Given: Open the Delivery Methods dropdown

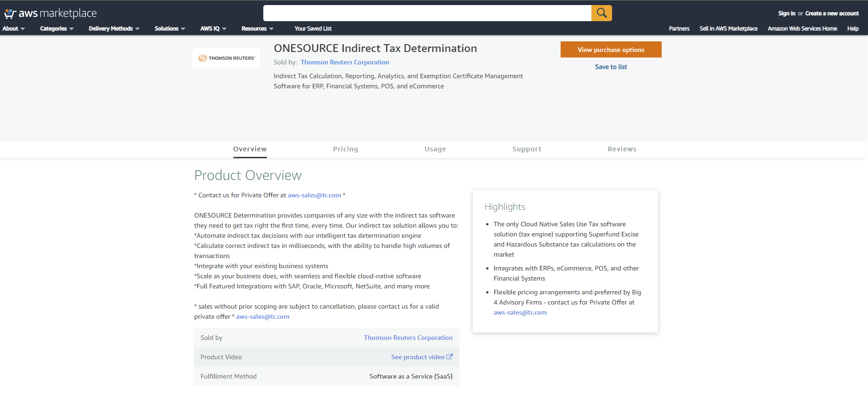Looking at the screenshot, I should [114, 29].
